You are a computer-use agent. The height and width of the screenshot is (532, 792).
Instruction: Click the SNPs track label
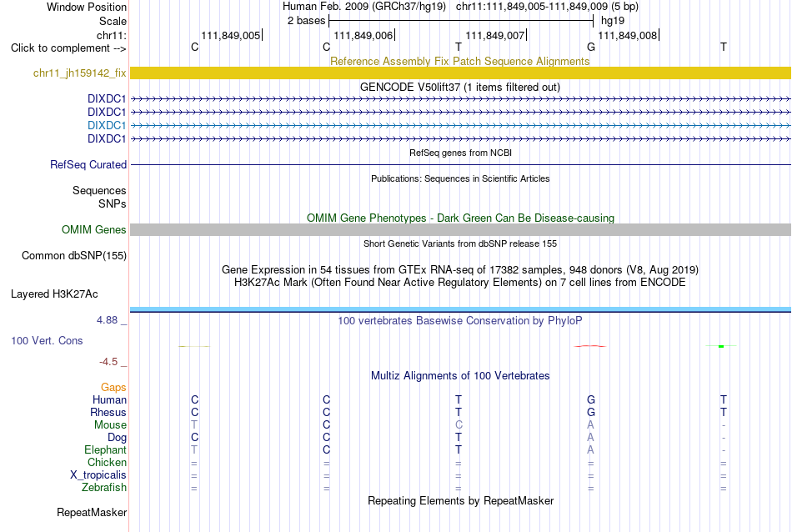pos(113,203)
